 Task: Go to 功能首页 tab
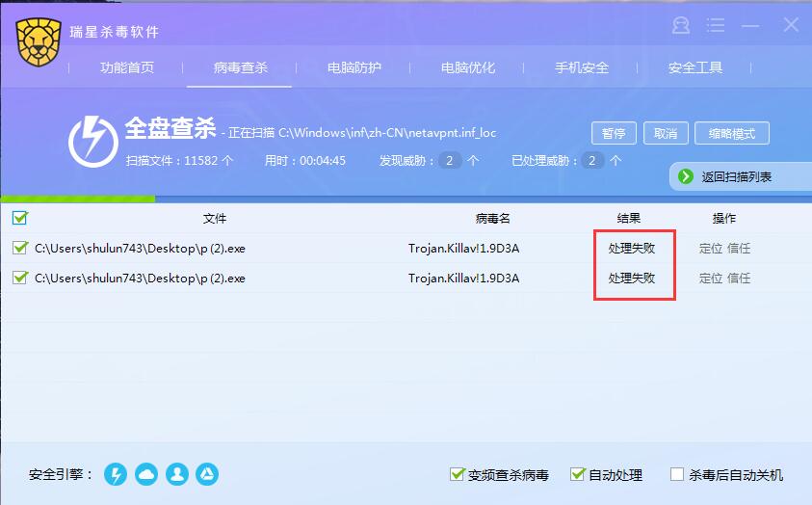tap(127, 67)
